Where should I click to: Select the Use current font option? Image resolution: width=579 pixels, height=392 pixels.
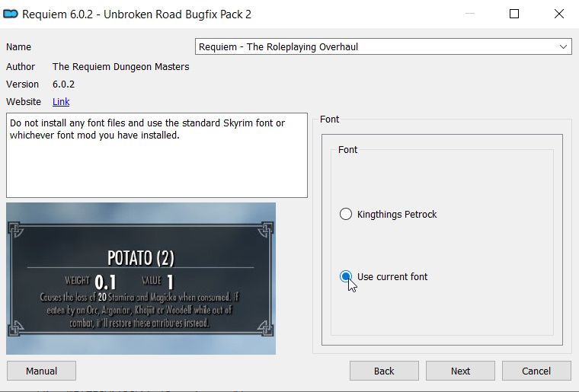tap(383, 276)
